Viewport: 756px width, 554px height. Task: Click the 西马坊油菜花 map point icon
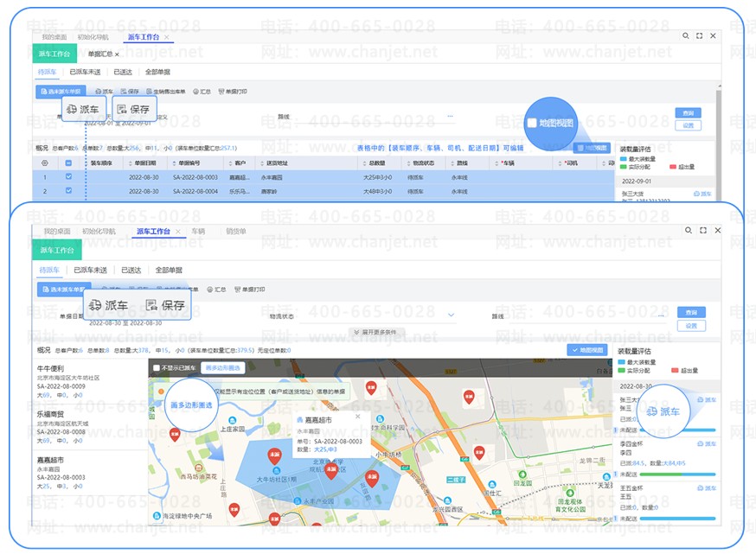(x=198, y=468)
